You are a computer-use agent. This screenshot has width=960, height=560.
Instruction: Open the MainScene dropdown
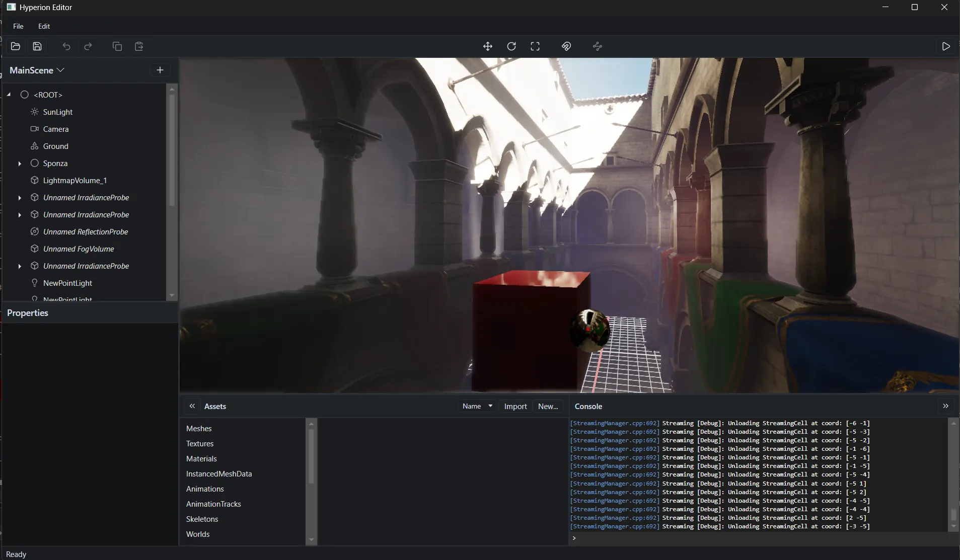pyautogui.click(x=37, y=70)
